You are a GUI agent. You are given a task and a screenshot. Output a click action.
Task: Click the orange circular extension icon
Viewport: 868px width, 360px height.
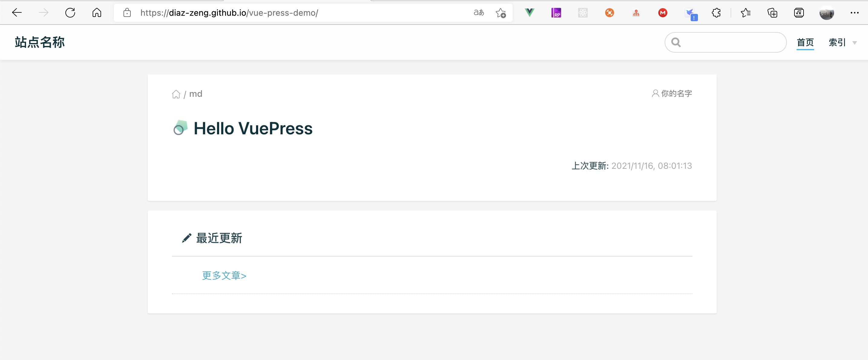[x=609, y=13]
